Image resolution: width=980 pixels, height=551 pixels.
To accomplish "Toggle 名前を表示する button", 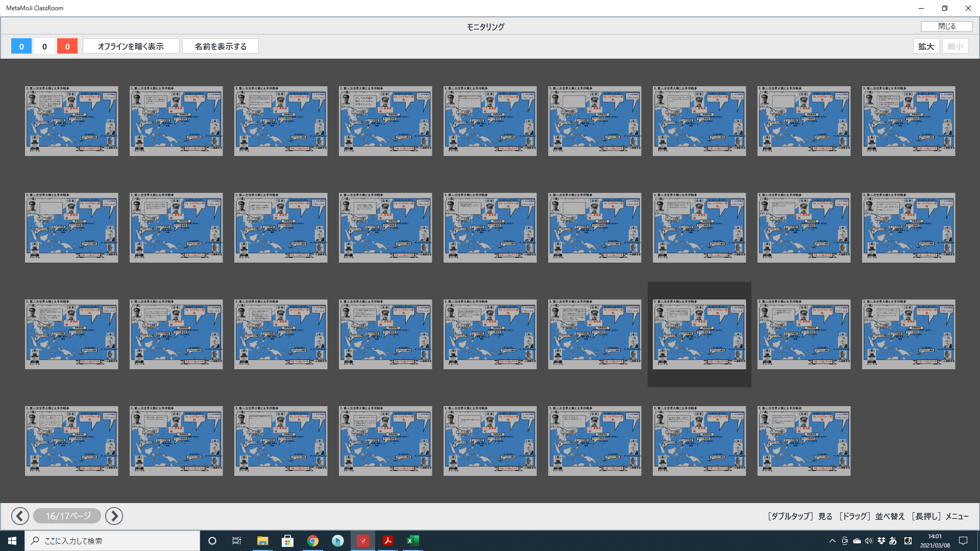I will coord(220,46).
